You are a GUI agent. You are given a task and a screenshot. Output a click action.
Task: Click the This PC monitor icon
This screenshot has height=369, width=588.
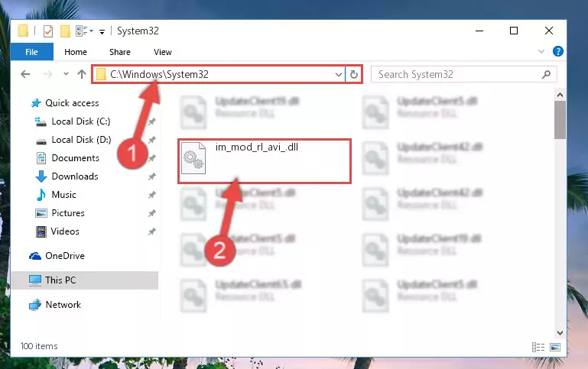click(x=35, y=280)
